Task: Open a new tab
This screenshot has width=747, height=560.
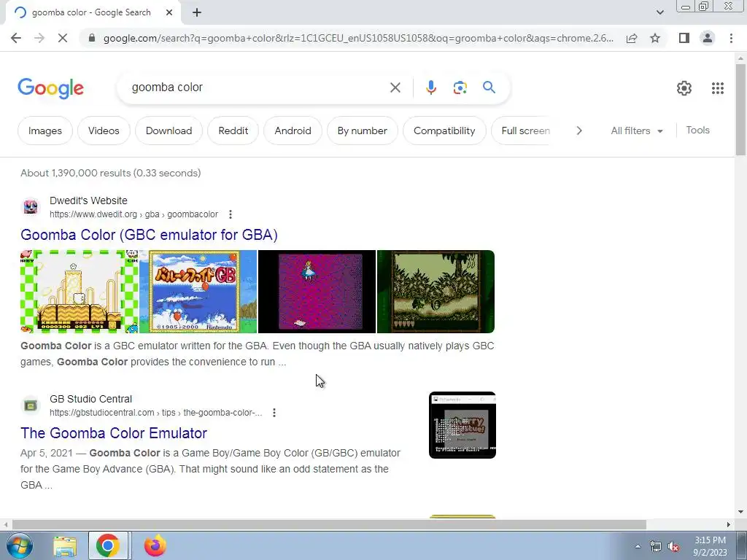Action: click(197, 13)
